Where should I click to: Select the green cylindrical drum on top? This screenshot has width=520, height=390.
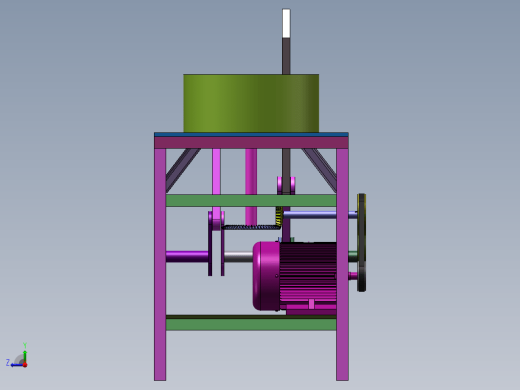[251, 103]
